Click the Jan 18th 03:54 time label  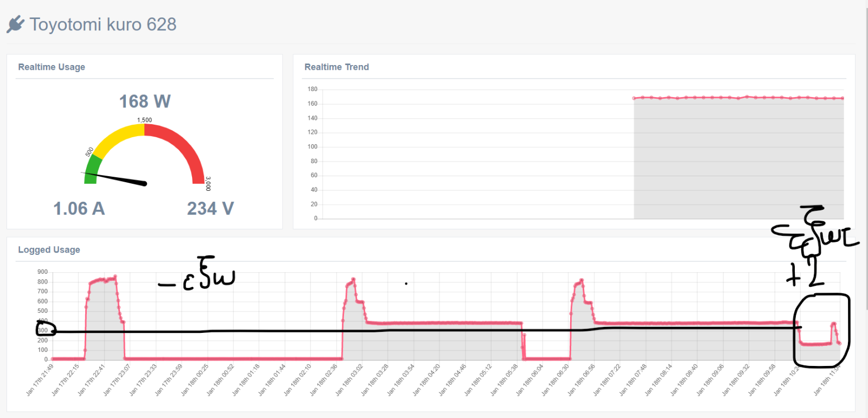coord(401,380)
